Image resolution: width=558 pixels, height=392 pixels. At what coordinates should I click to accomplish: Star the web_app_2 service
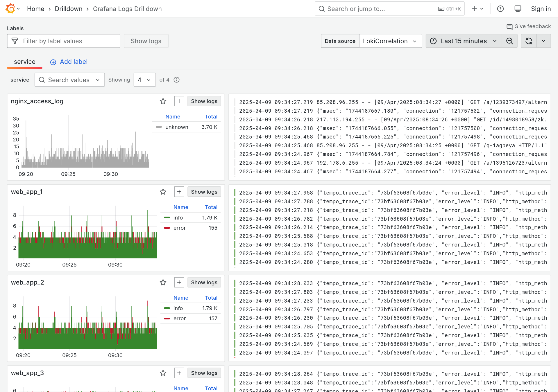click(163, 282)
